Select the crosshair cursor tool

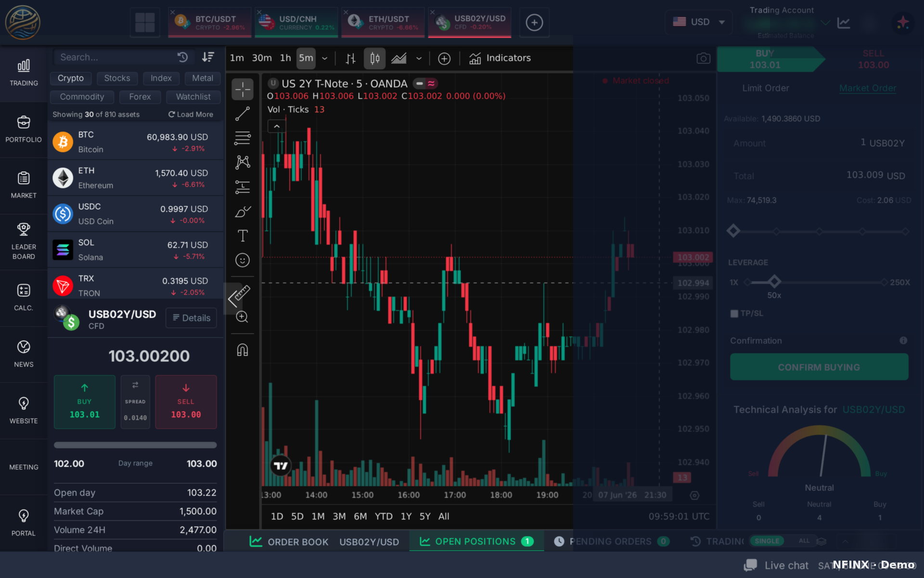point(243,89)
